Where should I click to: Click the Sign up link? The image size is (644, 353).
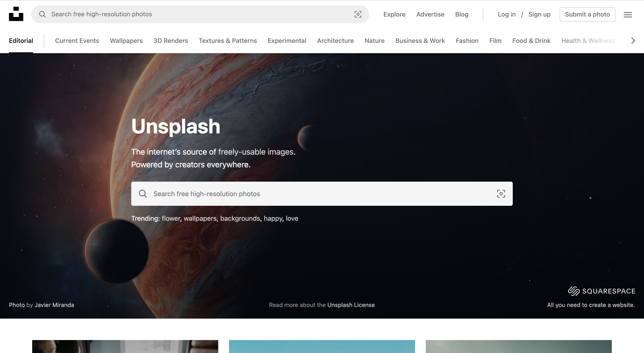pyautogui.click(x=539, y=14)
